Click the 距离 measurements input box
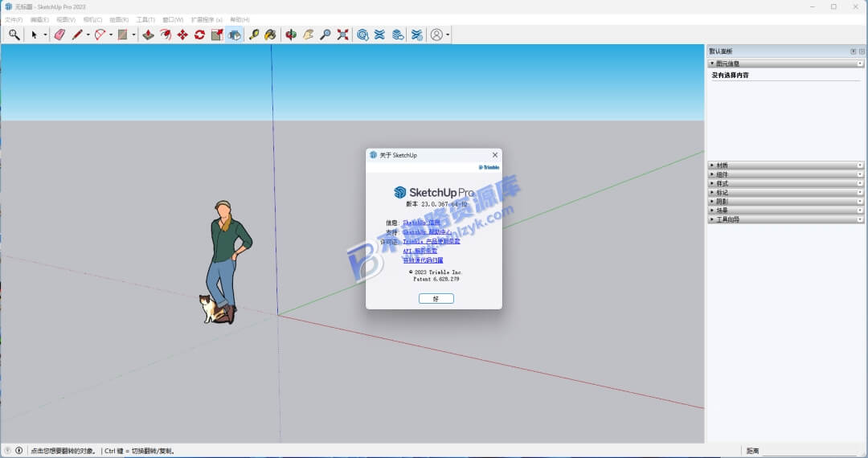 pyautogui.click(x=812, y=451)
